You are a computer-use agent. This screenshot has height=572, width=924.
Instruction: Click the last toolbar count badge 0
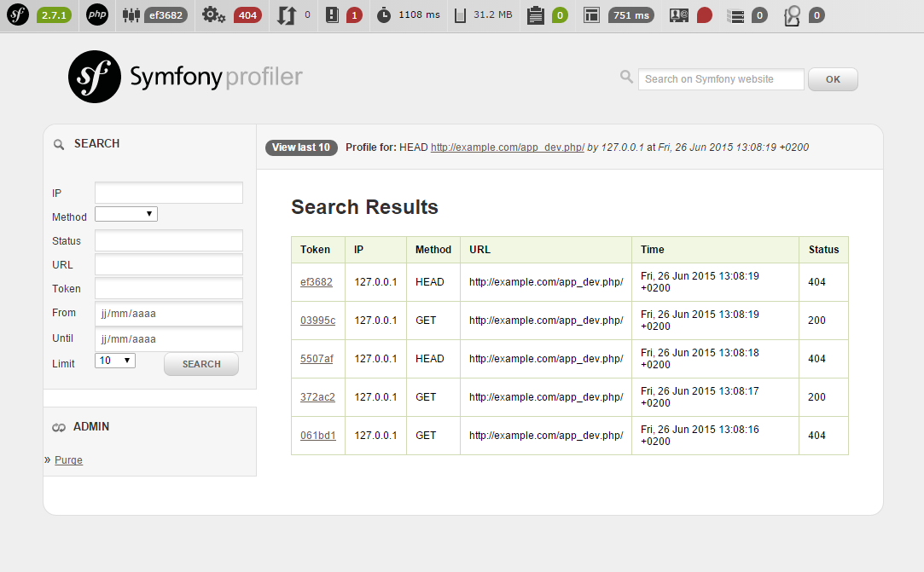[816, 15]
